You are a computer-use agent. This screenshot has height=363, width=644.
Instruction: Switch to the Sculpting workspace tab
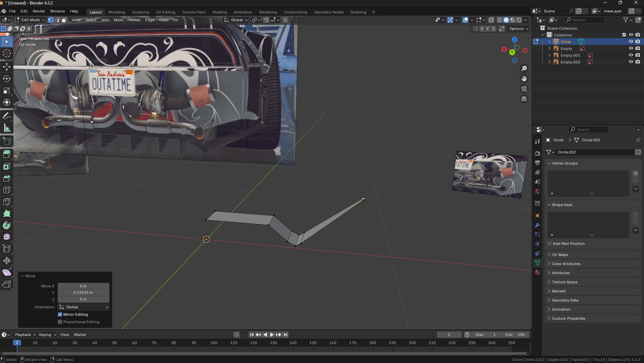click(x=140, y=12)
